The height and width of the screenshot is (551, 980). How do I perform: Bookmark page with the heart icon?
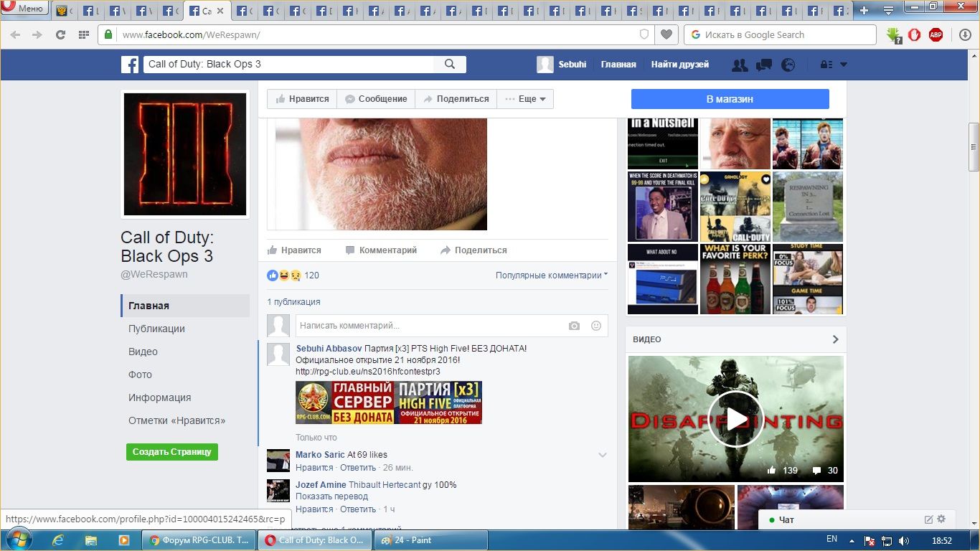pyautogui.click(x=666, y=34)
